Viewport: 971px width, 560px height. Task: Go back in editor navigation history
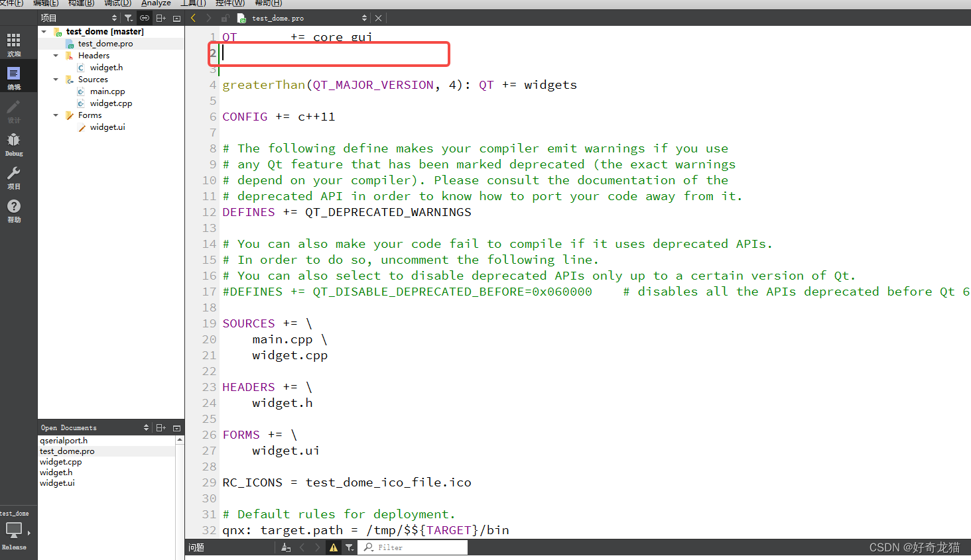193,18
